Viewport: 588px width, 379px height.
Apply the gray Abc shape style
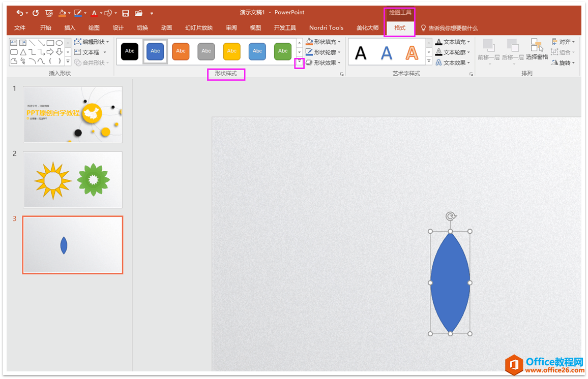(x=206, y=51)
